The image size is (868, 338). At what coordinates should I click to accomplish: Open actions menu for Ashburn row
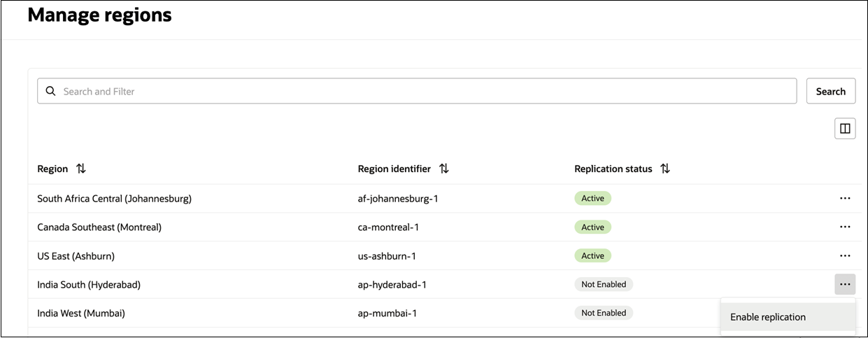click(x=845, y=256)
